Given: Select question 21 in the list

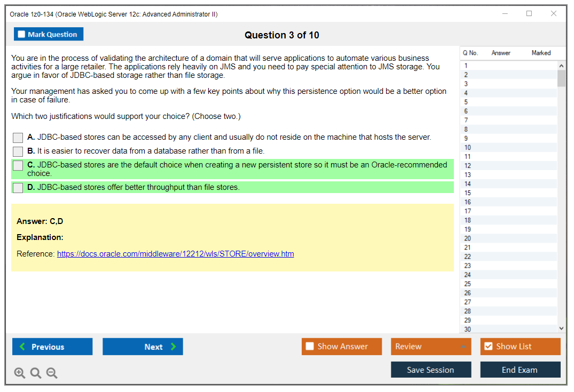Looking at the screenshot, I should (x=508, y=247).
